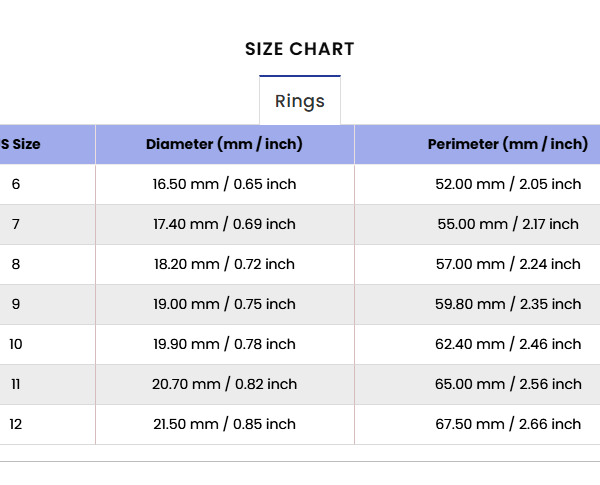This screenshot has height=485, width=600.
Task: Select the Diameter (mm / inch) column header
Action: 225,144
